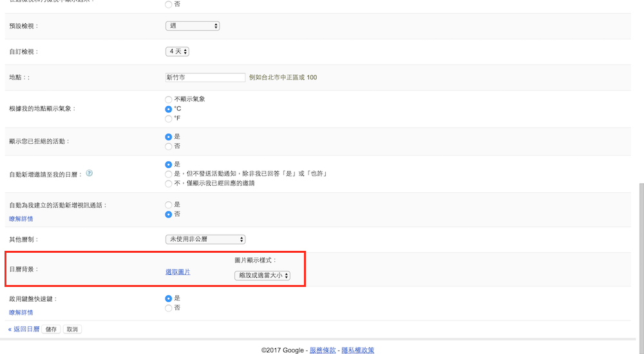Screen dimensions: 644x354
Task: Open the 預設檢視 dropdown showing 週
Action: point(193,26)
